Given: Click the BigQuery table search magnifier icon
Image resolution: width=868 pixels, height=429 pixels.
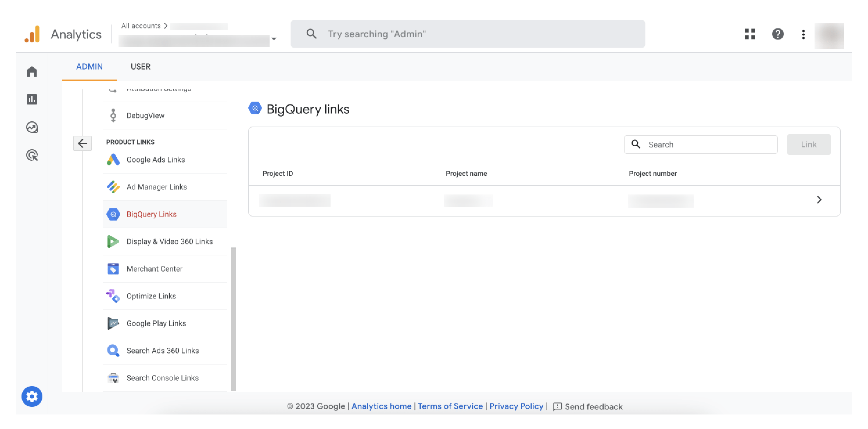Looking at the screenshot, I should [x=636, y=144].
